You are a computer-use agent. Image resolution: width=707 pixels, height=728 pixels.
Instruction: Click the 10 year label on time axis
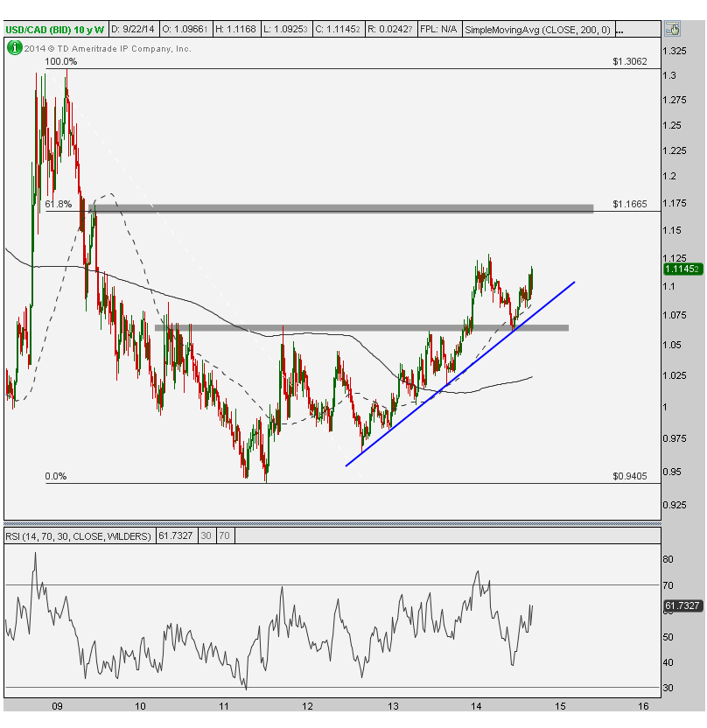(x=140, y=706)
